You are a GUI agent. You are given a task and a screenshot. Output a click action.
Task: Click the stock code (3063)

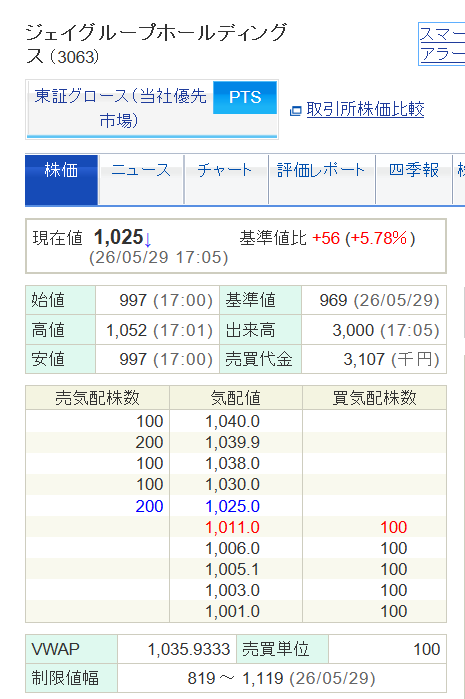pos(74,57)
